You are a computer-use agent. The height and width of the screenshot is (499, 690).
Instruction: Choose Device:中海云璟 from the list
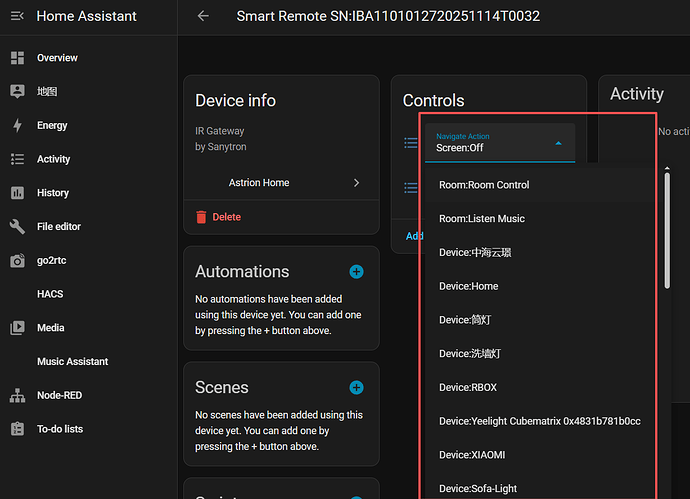[x=540, y=253]
